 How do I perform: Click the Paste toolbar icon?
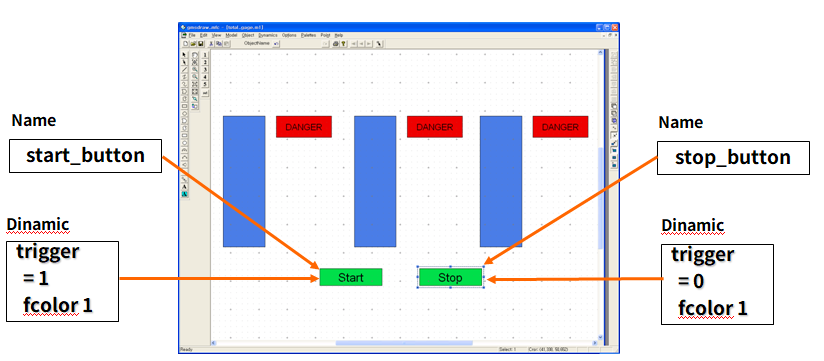pyautogui.click(x=226, y=44)
